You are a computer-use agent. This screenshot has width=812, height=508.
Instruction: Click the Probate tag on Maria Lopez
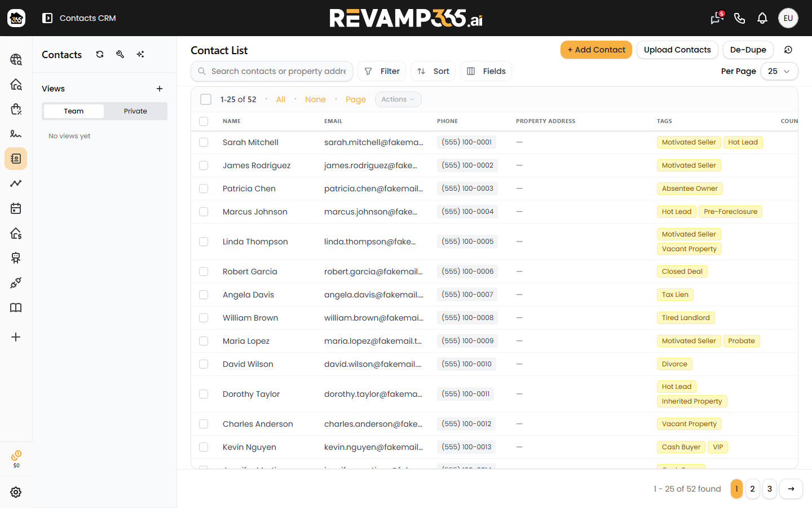[742, 341]
